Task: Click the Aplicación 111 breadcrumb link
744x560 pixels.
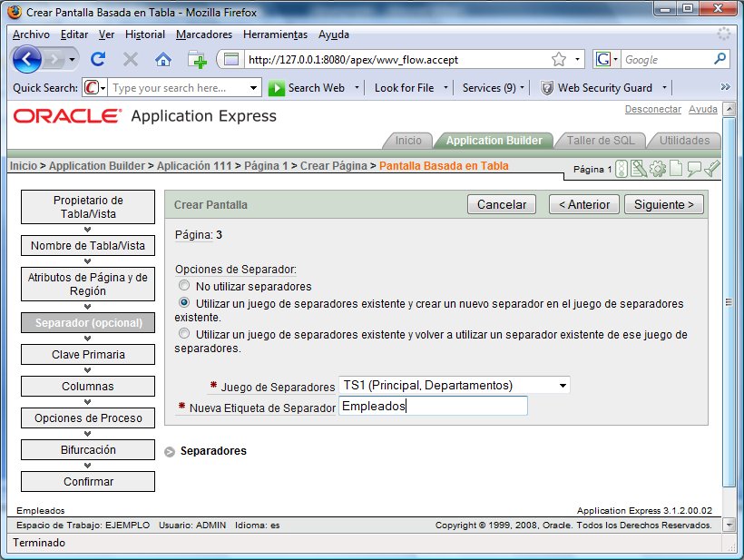Action: [194, 165]
